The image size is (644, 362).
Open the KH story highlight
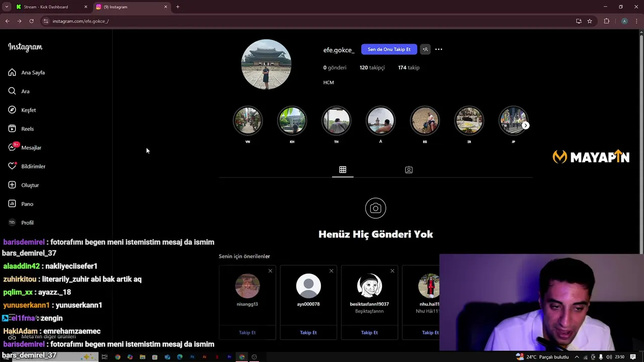coord(292,121)
